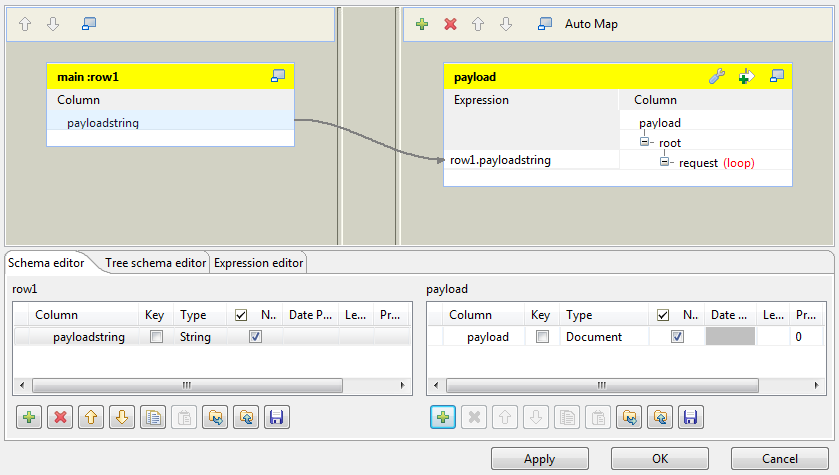Add a new output table

[x=422, y=24]
